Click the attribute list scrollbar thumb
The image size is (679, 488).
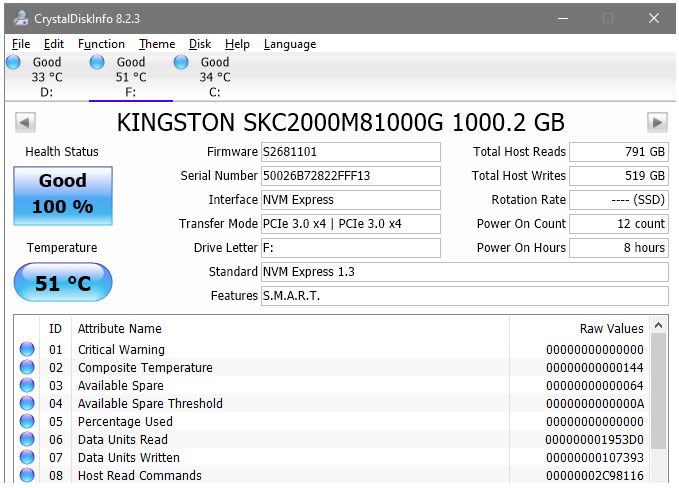coord(659,391)
